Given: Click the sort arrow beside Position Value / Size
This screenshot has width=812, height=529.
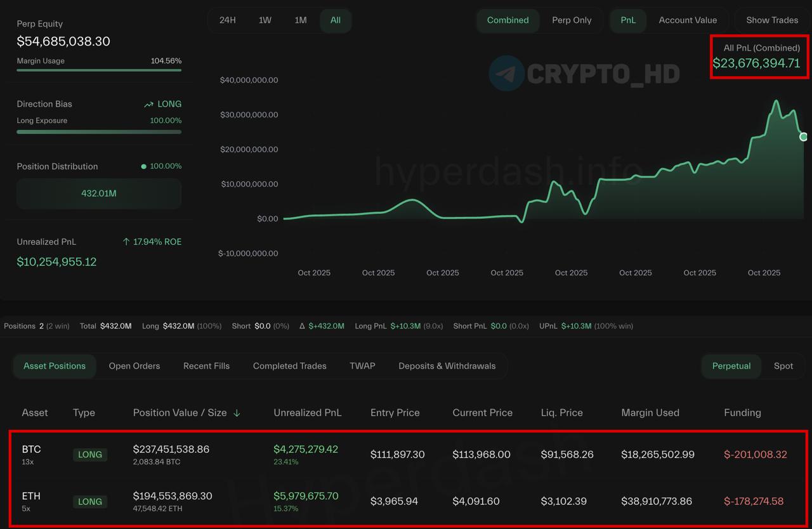Looking at the screenshot, I should 237,413.
